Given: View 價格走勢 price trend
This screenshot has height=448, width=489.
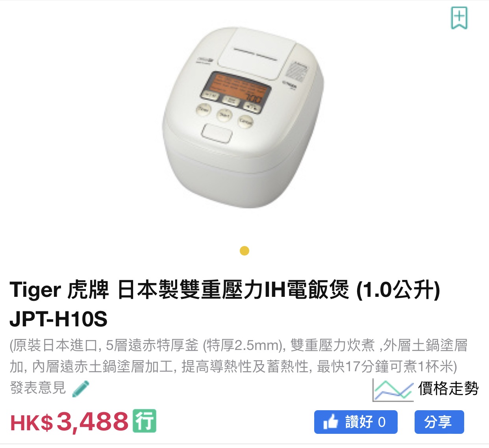Looking at the screenshot, I should (448, 389).
